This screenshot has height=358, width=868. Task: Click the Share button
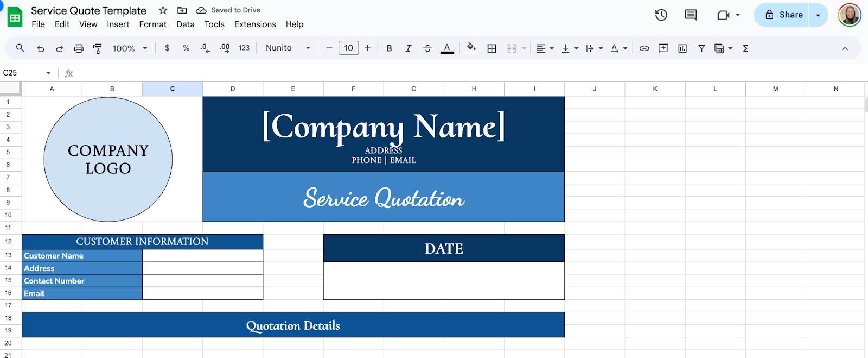click(x=784, y=15)
